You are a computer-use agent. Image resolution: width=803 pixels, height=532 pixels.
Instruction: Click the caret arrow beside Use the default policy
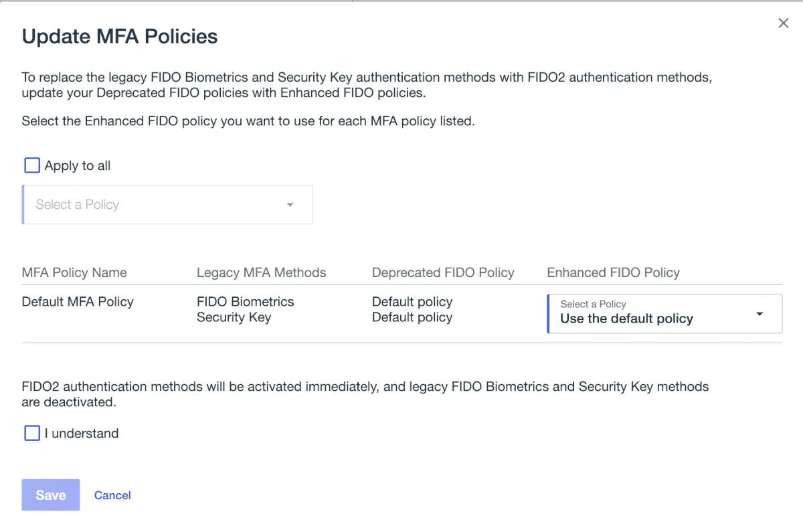click(x=760, y=314)
